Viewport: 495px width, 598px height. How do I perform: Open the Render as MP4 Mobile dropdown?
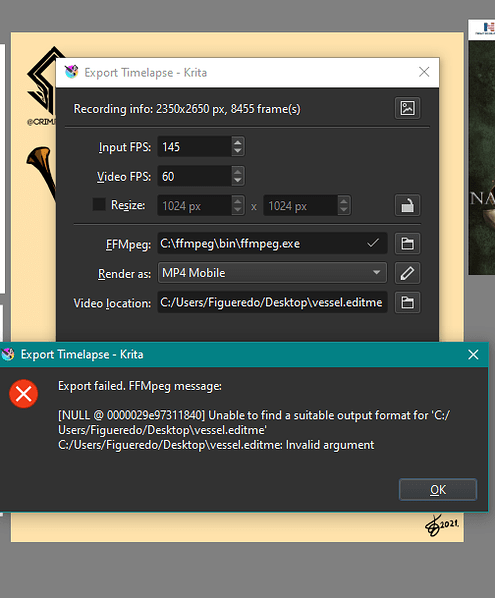pyautogui.click(x=272, y=273)
